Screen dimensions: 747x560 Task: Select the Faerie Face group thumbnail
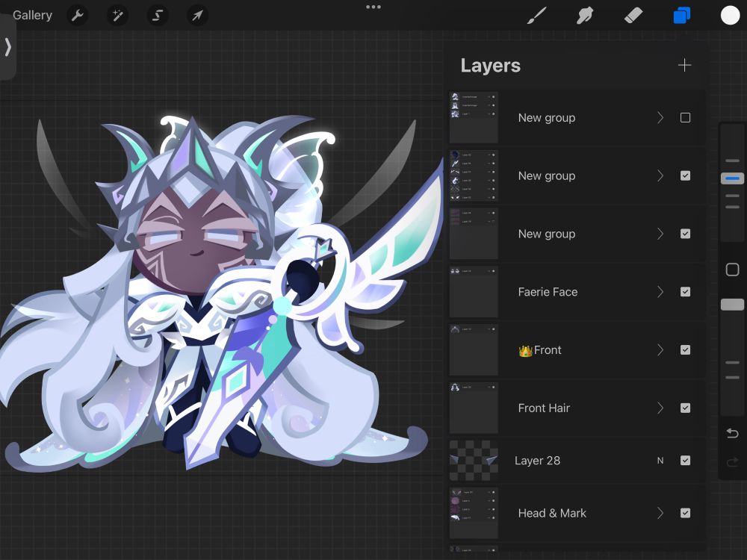pyautogui.click(x=474, y=292)
